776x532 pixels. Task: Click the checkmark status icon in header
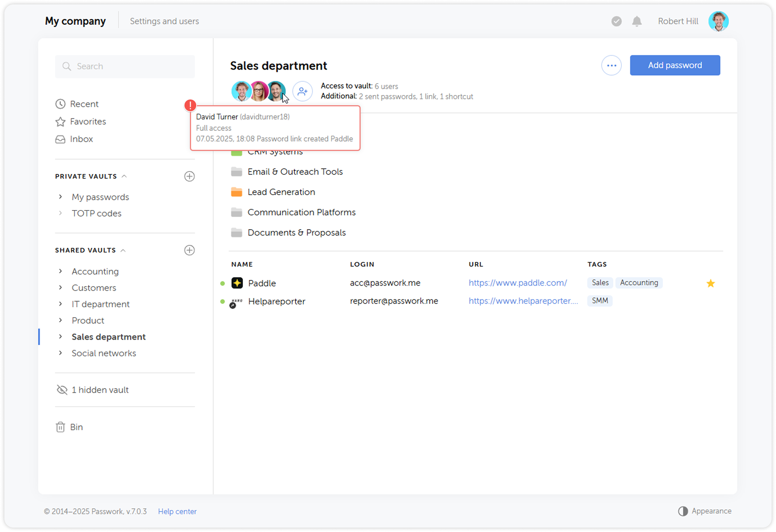pos(616,21)
